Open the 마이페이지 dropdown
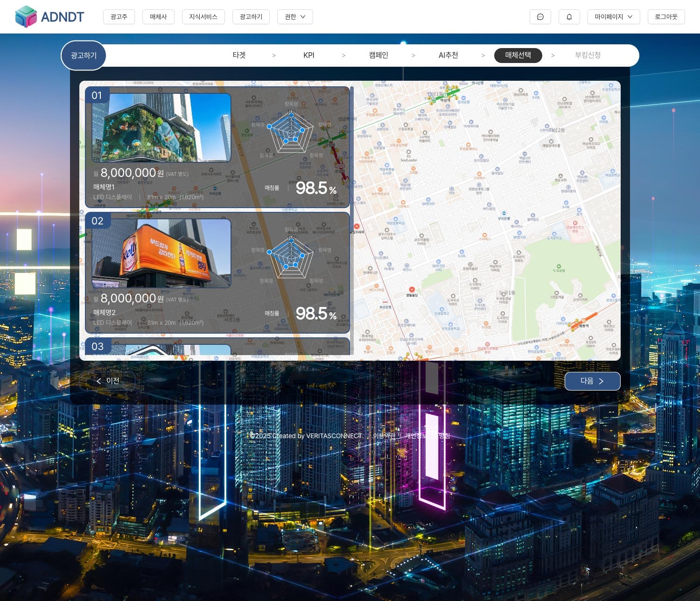The image size is (700, 601). [x=613, y=17]
